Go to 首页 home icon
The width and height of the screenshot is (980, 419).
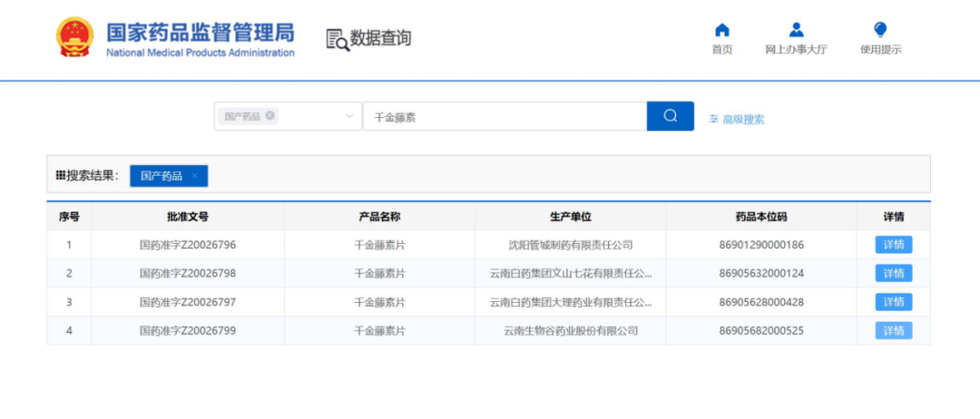coord(722,30)
